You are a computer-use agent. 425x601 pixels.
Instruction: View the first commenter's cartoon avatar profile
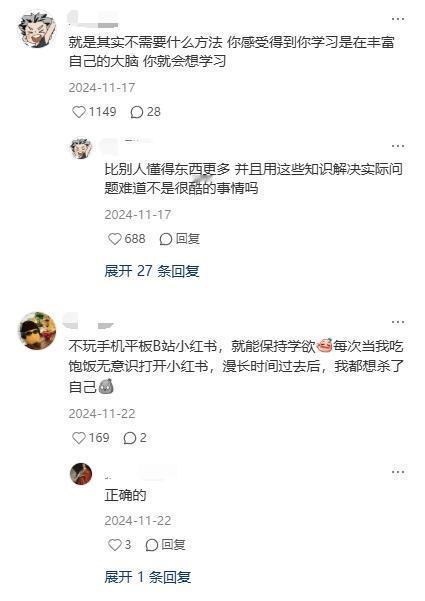[37, 30]
